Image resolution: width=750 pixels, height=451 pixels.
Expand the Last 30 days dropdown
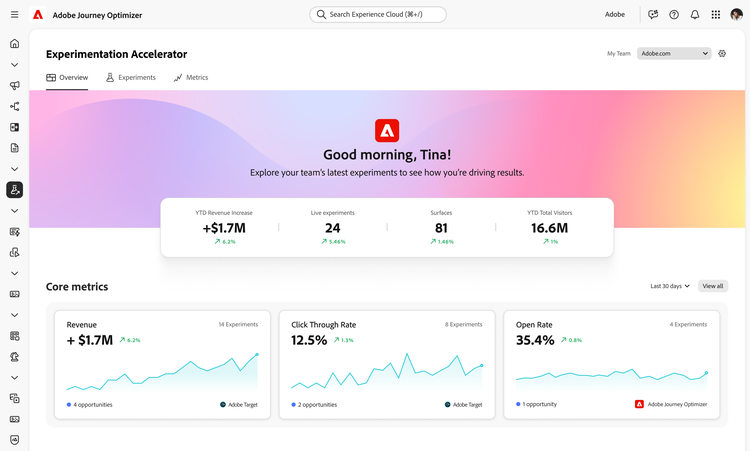pyautogui.click(x=669, y=286)
